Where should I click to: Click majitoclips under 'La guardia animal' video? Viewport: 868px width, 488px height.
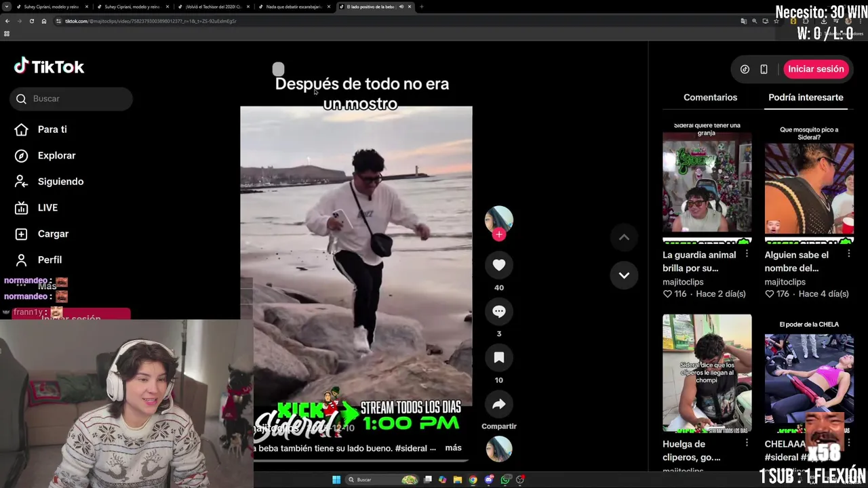tap(683, 282)
